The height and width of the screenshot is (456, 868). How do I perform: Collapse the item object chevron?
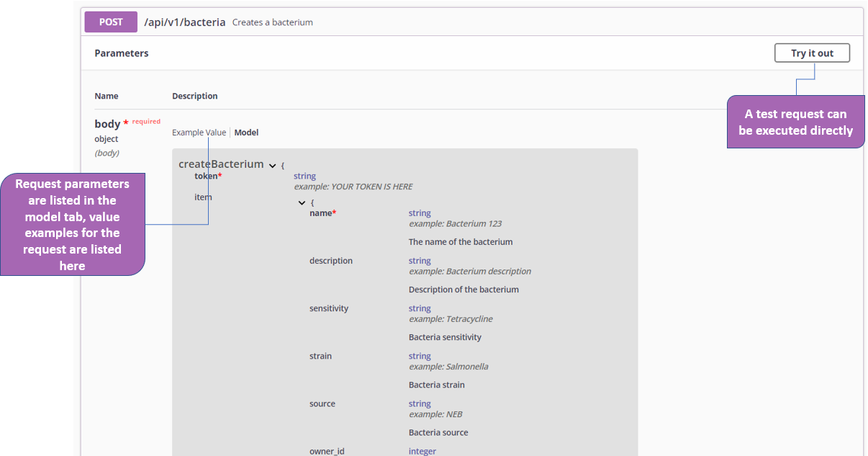tap(302, 203)
